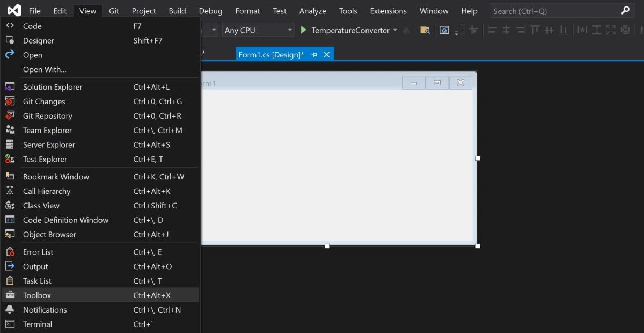The image size is (644, 333).
Task: Click the search magnifier in the Quick Launch box
Action: [x=626, y=10]
